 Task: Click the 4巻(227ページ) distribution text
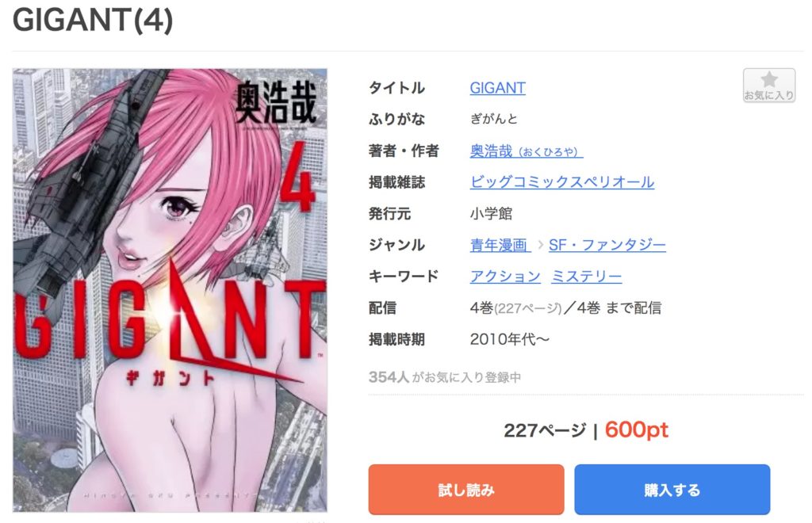515,307
